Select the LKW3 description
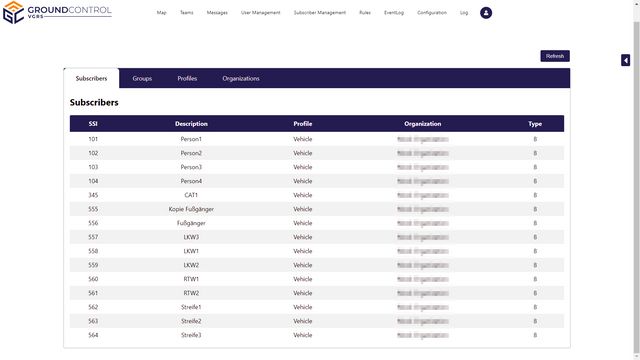The height and width of the screenshot is (360, 640). pyautogui.click(x=191, y=237)
